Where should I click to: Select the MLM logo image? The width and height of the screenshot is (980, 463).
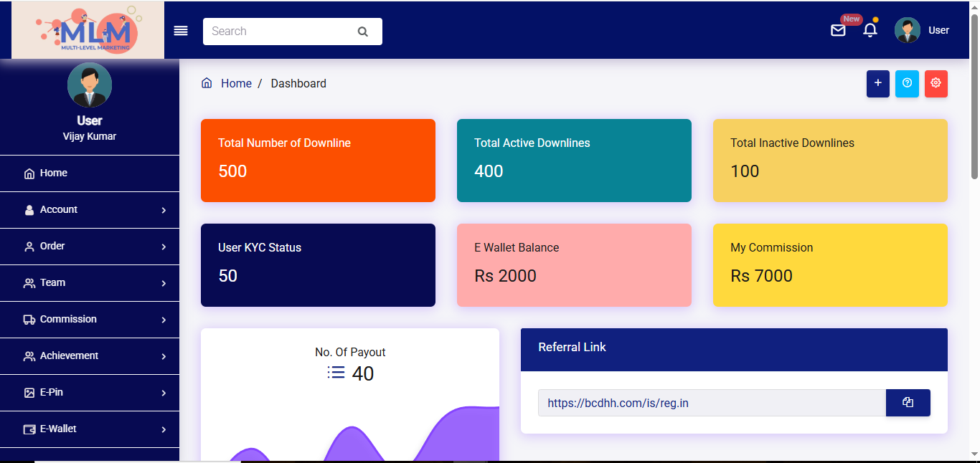(x=88, y=29)
